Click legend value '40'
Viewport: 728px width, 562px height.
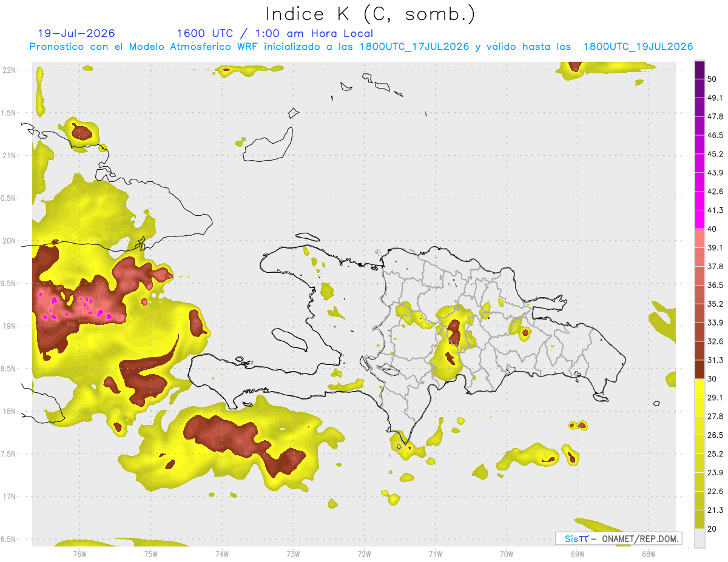[713, 229]
